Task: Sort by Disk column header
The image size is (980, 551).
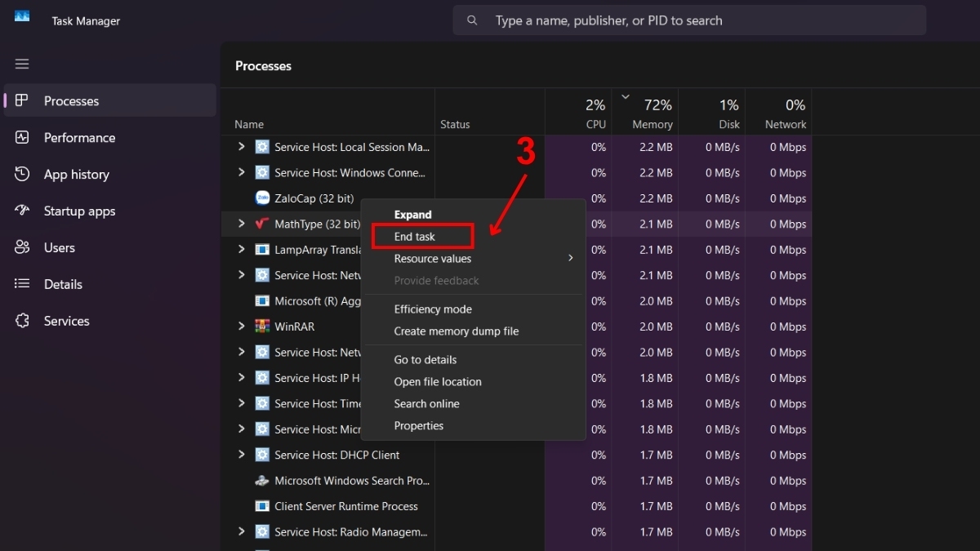Action: click(711, 112)
